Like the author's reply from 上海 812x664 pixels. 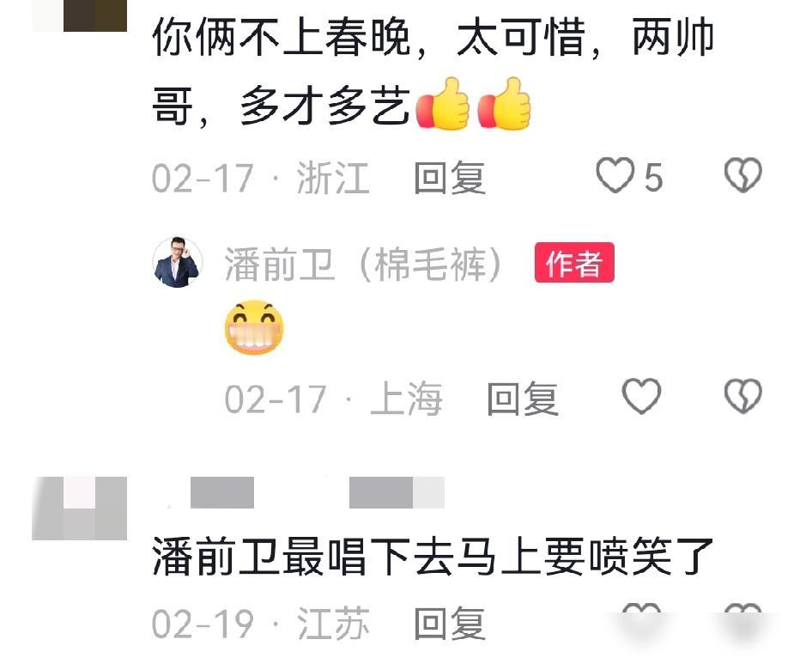(x=641, y=397)
